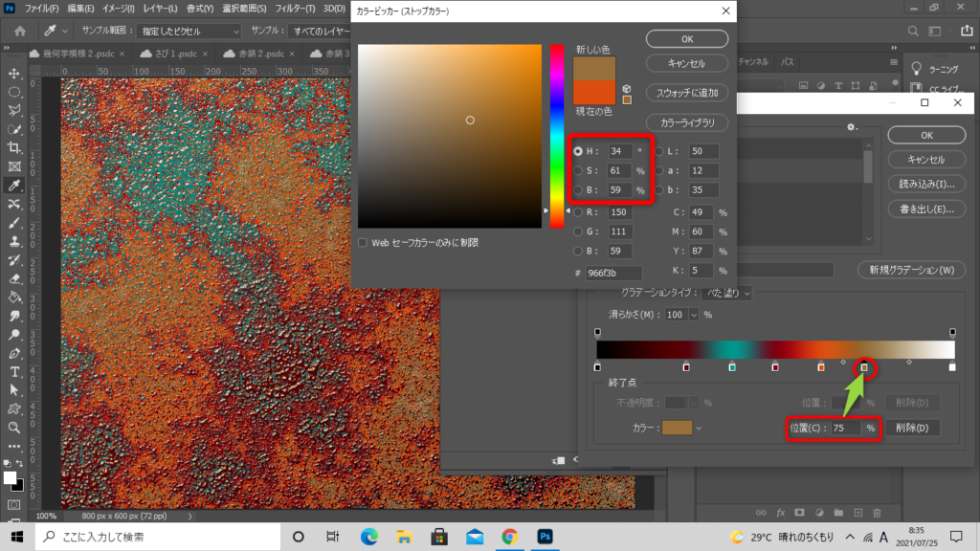Open the 滑らかさ percentage dropdown
This screenshot has width=980, height=551.
tap(693, 315)
